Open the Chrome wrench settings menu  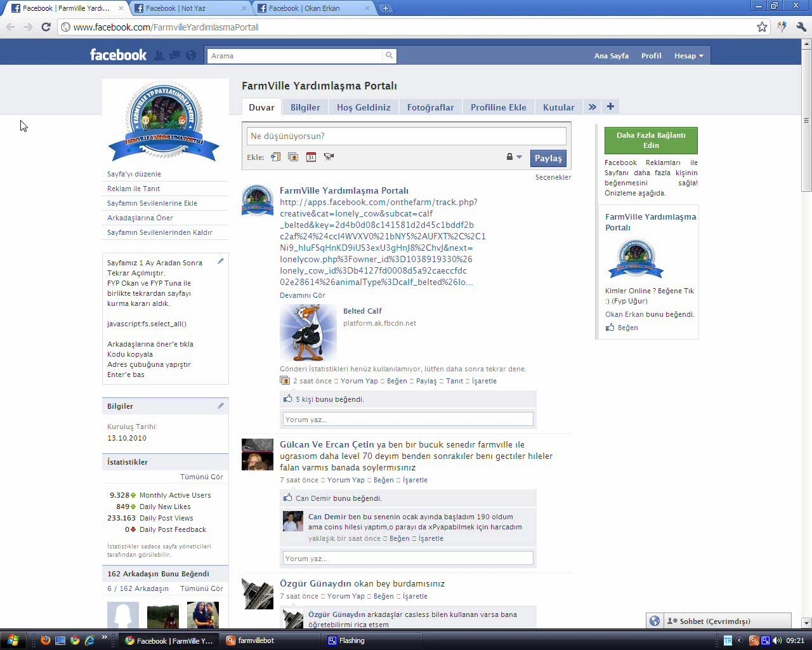tap(801, 27)
